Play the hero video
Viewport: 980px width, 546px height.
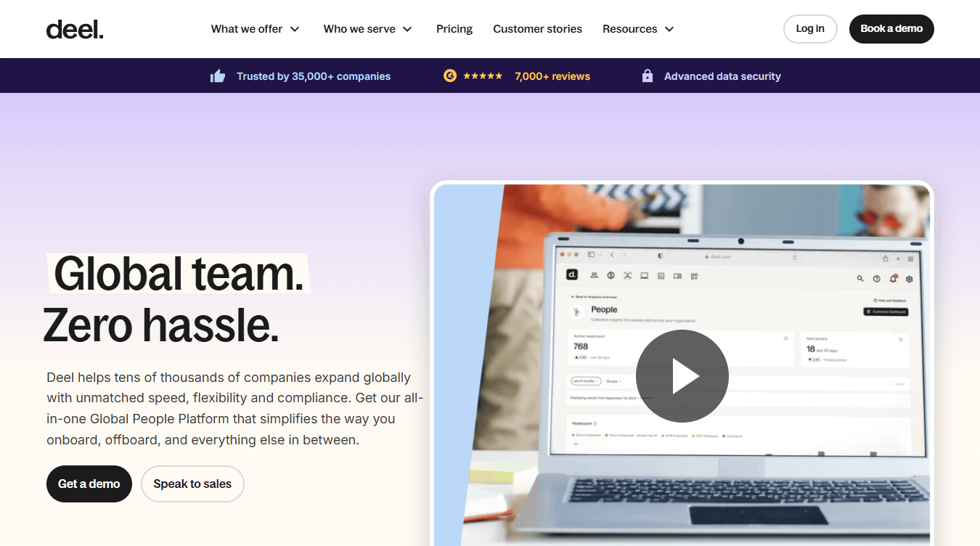[x=682, y=376]
